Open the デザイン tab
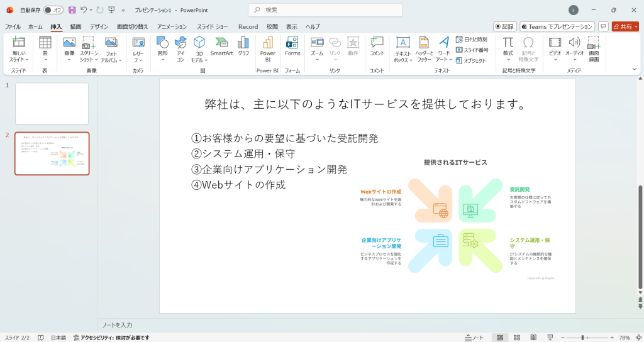 (99, 26)
